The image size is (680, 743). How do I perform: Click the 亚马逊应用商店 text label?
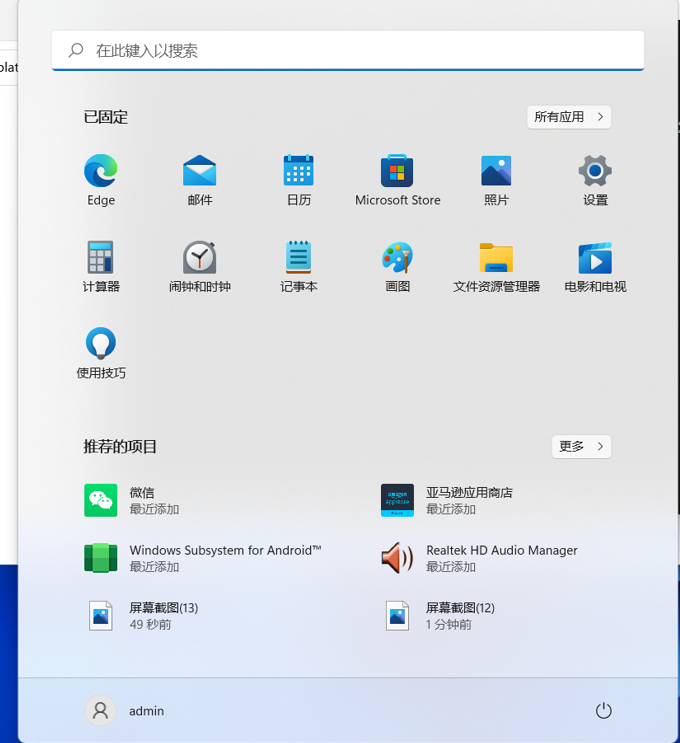click(x=469, y=492)
